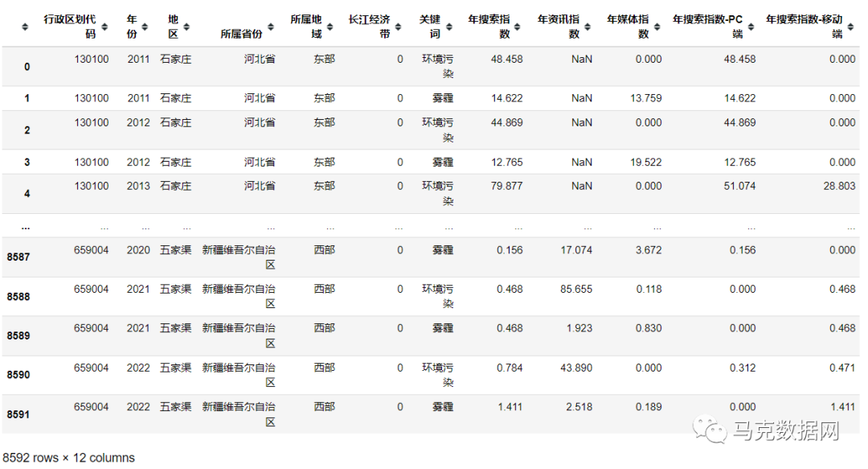This screenshot has width=868, height=469.
Task: Sort by 年份 column arrows
Action: point(145,27)
